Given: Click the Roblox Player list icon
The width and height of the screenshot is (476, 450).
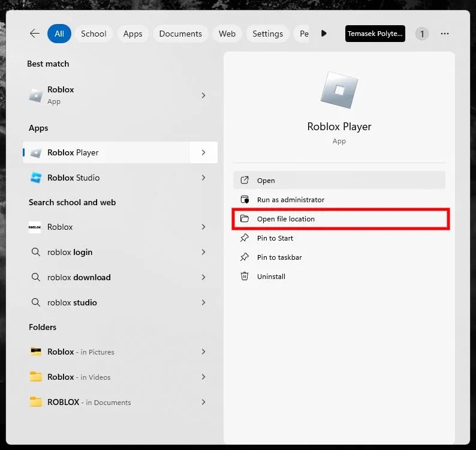Looking at the screenshot, I should pos(36,152).
